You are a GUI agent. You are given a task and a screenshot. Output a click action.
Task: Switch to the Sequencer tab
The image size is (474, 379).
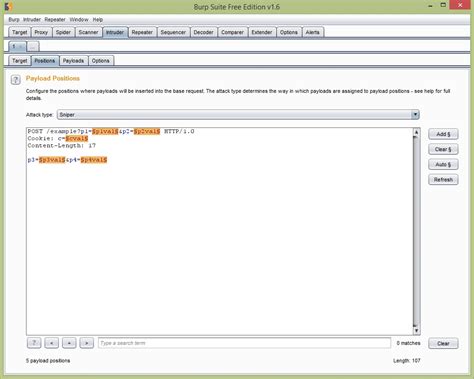point(173,32)
